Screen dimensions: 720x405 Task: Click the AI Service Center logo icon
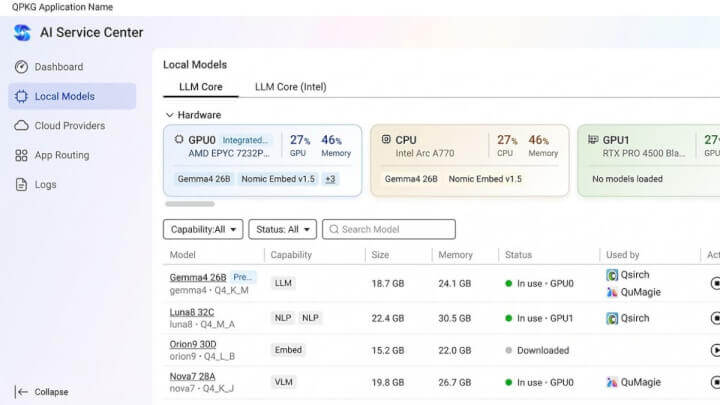click(x=22, y=33)
